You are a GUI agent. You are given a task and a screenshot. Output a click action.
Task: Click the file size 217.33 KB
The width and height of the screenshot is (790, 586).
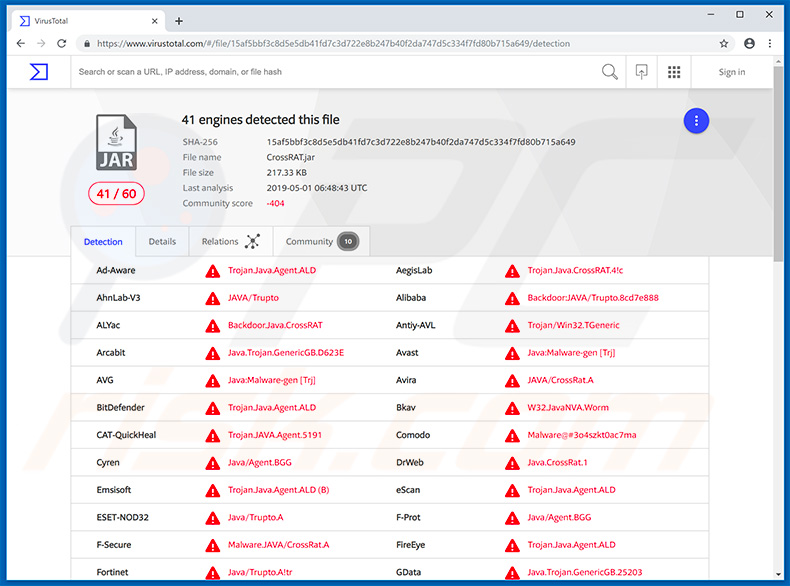tap(287, 172)
